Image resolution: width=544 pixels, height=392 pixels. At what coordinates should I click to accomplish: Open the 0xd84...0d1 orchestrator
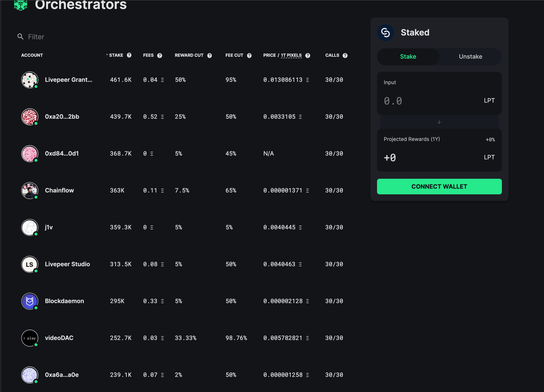point(62,154)
